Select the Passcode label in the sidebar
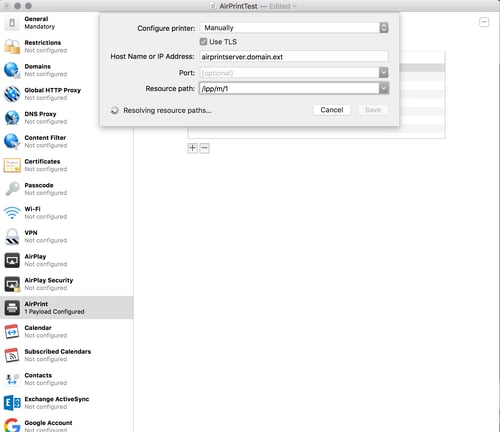500x432 pixels. click(x=39, y=185)
